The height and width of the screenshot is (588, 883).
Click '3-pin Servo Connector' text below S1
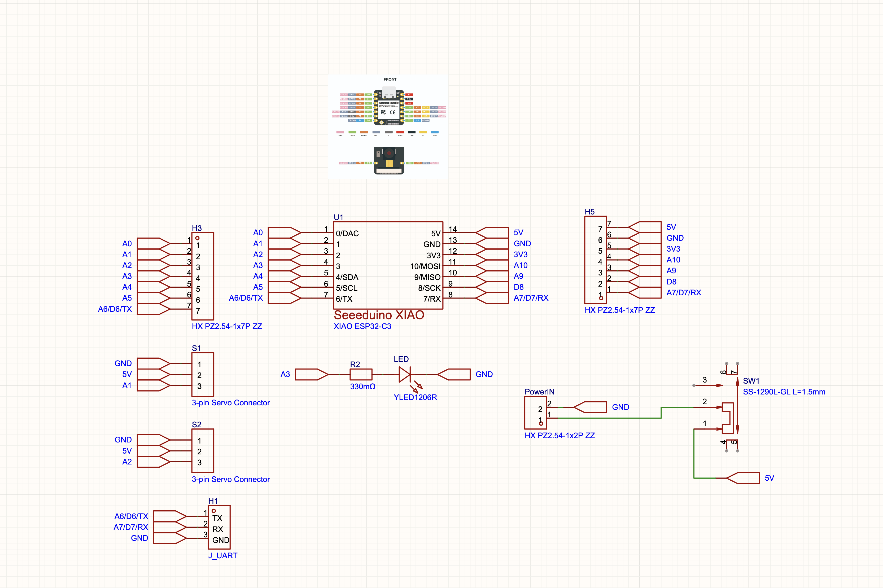pos(231,403)
